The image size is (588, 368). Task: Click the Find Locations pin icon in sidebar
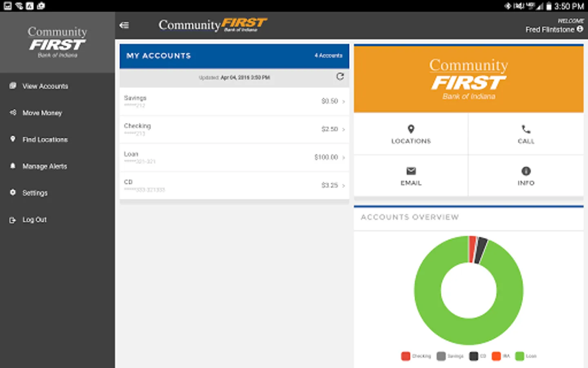click(x=13, y=139)
